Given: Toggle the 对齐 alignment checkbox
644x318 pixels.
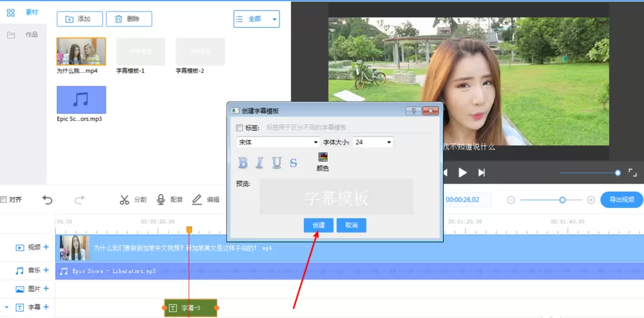Looking at the screenshot, I should pyautogui.click(x=3, y=200).
